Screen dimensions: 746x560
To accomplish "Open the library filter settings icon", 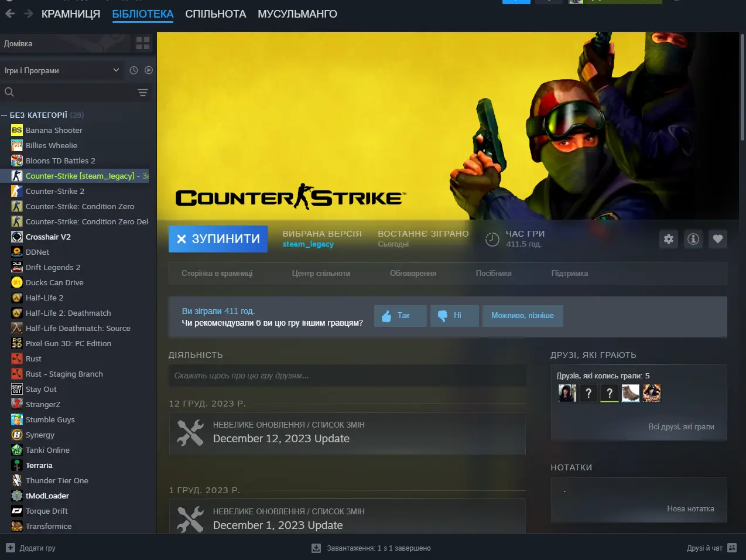I will [x=142, y=93].
